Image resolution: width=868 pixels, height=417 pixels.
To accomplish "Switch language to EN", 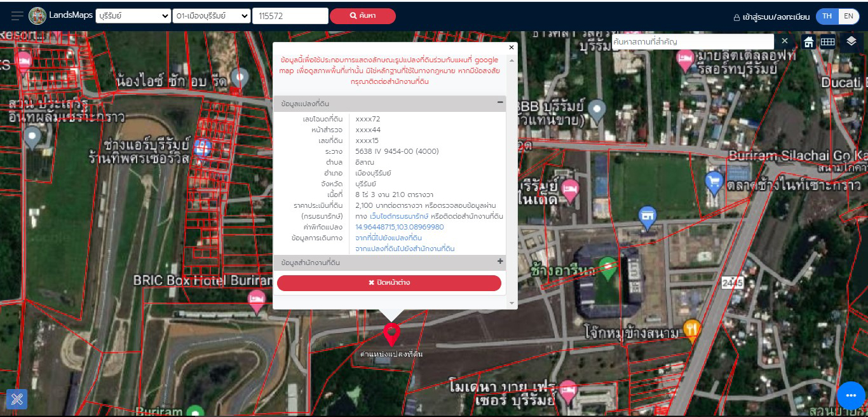I will (x=848, y=17).
